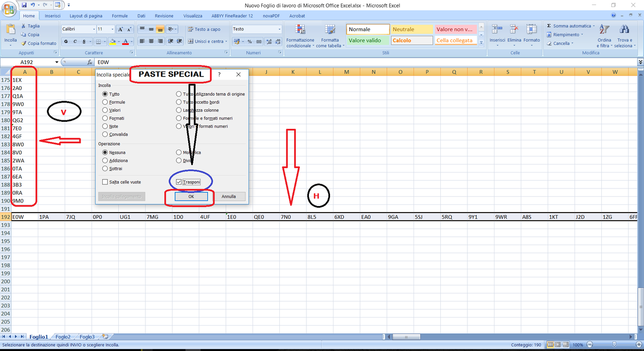Increase decimal places

[269, 41]
